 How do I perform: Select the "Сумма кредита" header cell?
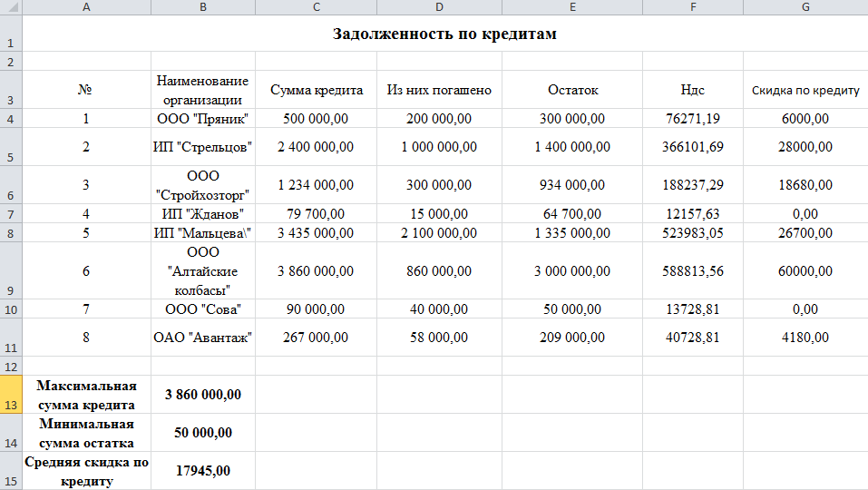pyautogui.click(x=316, y=90)
